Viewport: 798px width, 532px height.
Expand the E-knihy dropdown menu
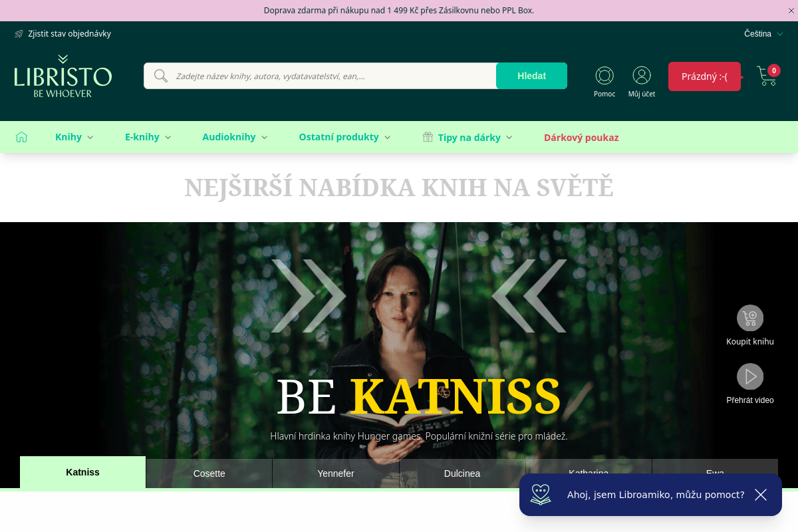coord(148,137)
